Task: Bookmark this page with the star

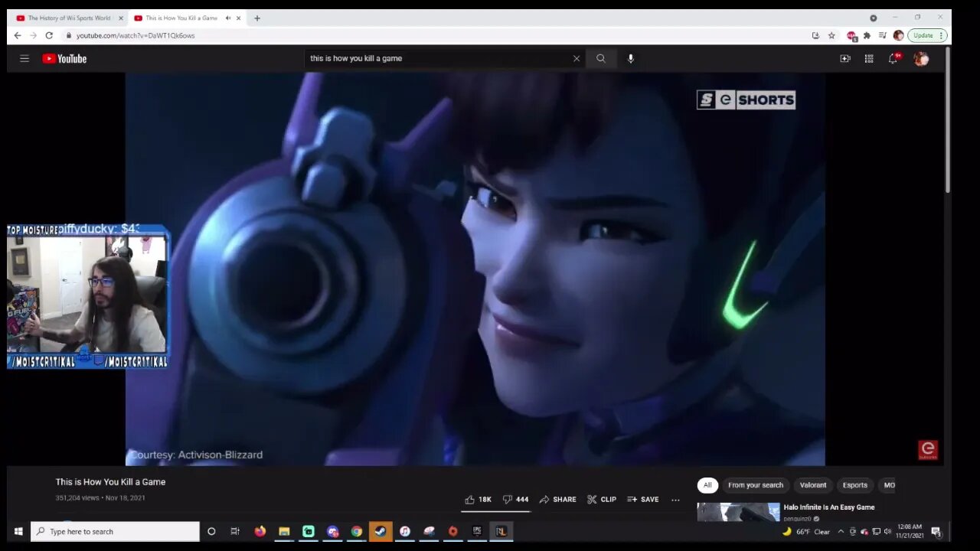Action: 831,35
